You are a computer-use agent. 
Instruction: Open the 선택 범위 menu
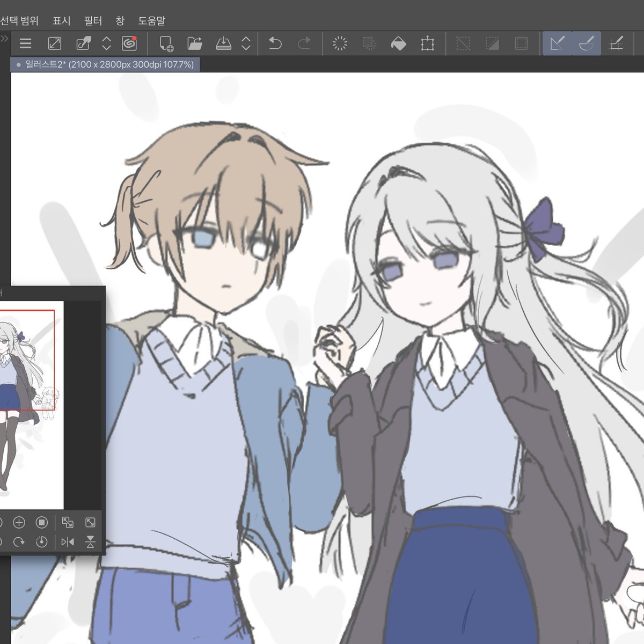tap(19, 21)
